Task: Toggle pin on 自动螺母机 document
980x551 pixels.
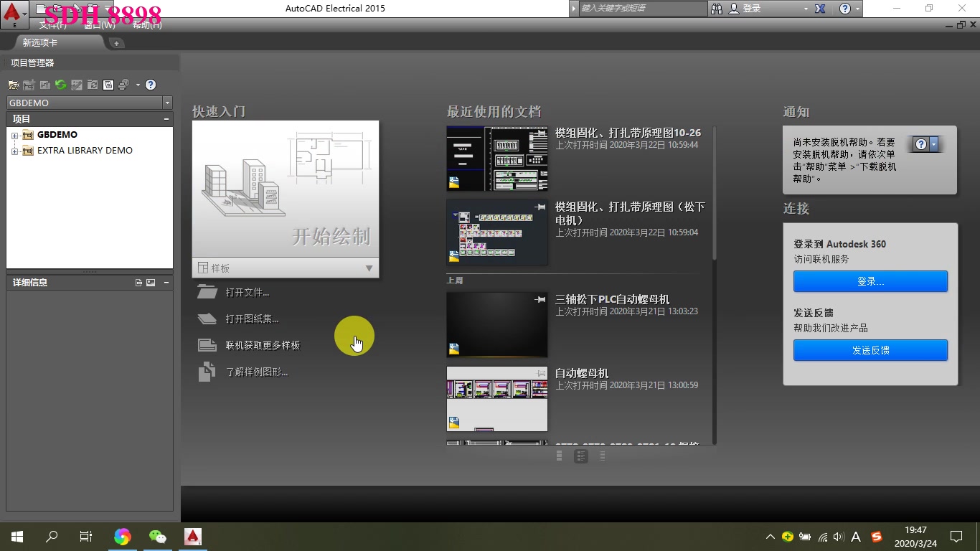Action: tap(541, 373)
